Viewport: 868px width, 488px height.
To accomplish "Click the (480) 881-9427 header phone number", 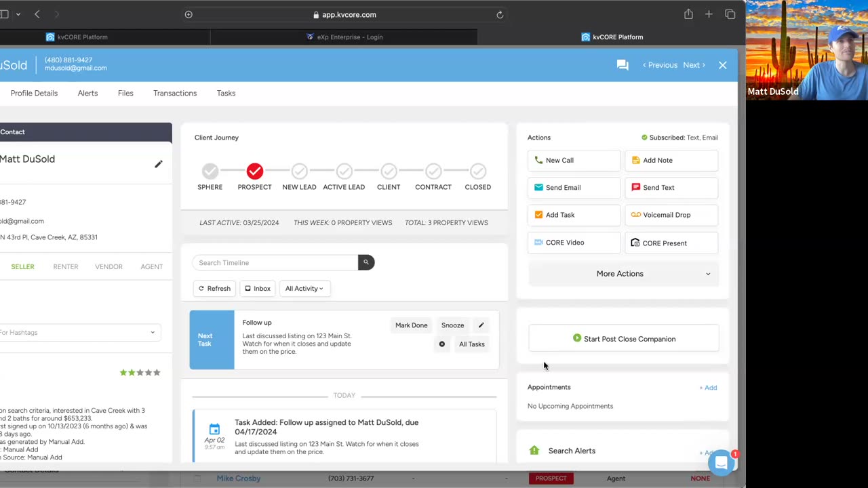I will (68, 60).
